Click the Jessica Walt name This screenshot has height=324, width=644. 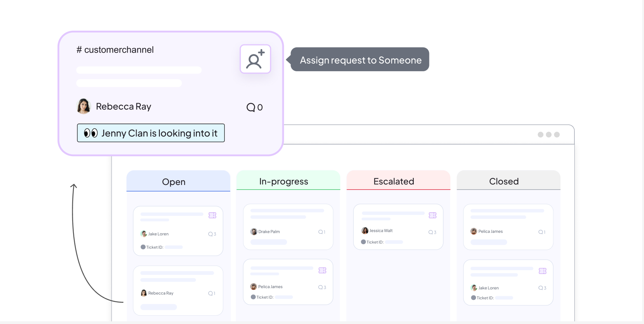pos(381,231)
